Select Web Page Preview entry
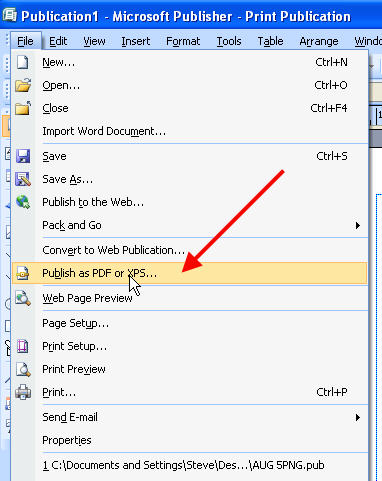382x481 pixels. (189, 298)
